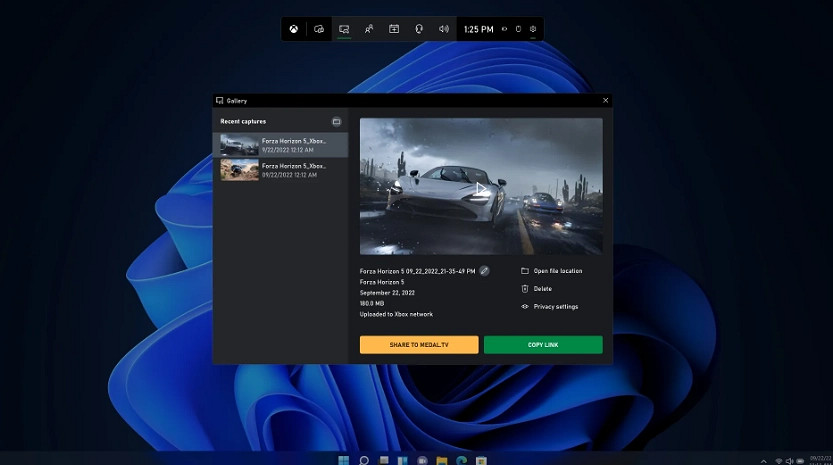Click the green Copy Link button

(543, 344)
